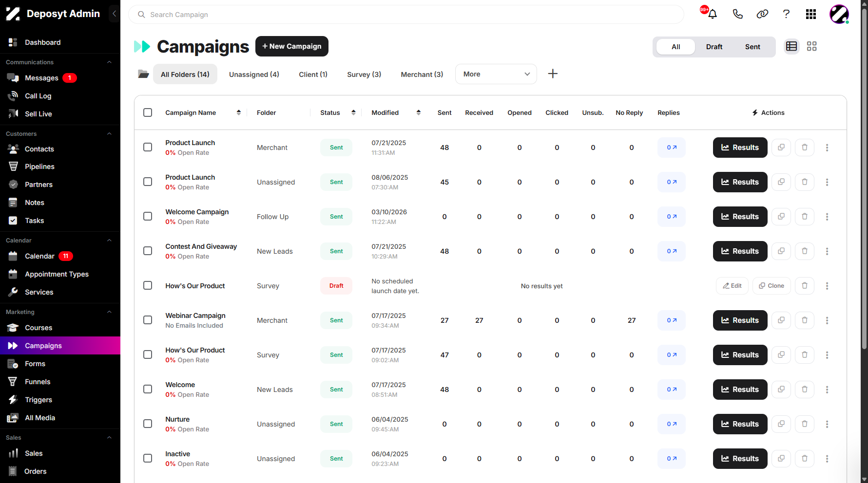The height and width of the screenshot is (483, 868).
Task: Open the apps grid icon
Action: click(811, 14)
